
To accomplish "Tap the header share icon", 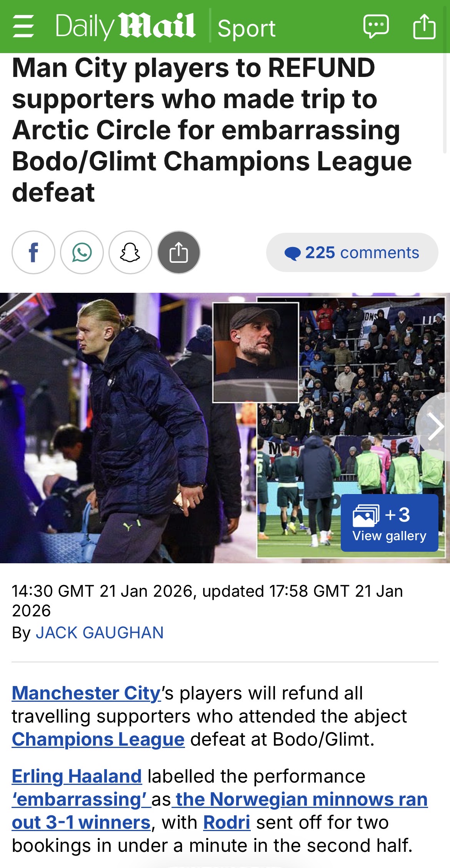I will tap(424, 26).
